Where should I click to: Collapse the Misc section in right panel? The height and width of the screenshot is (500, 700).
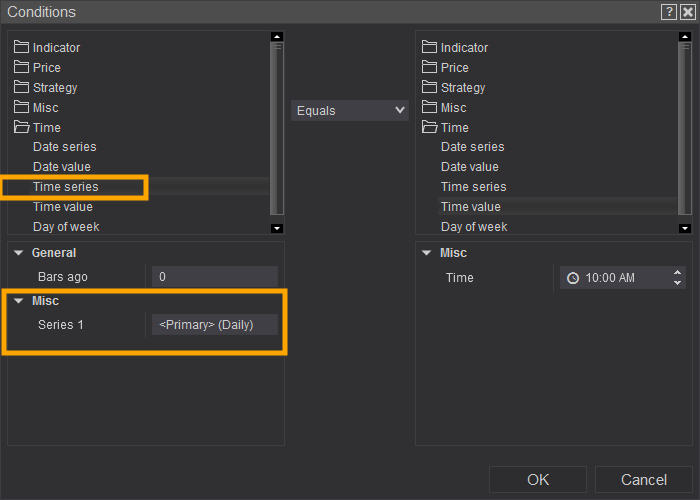427,253
